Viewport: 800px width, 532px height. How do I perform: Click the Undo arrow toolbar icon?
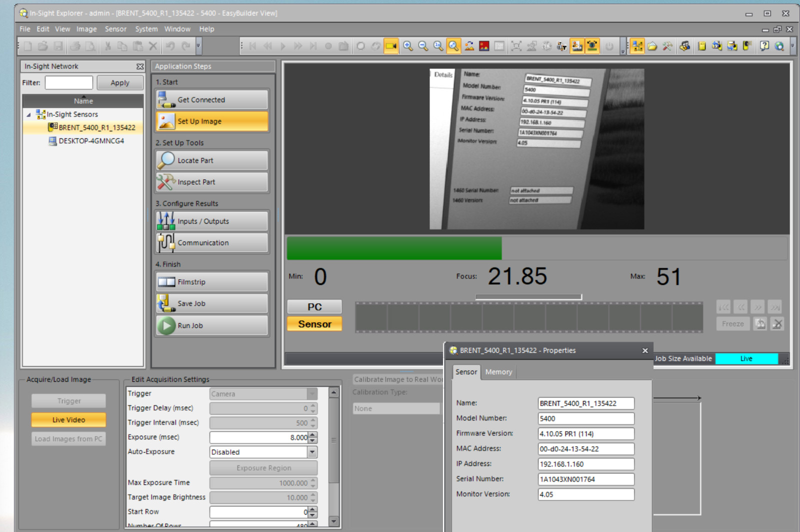click(170, 46)
